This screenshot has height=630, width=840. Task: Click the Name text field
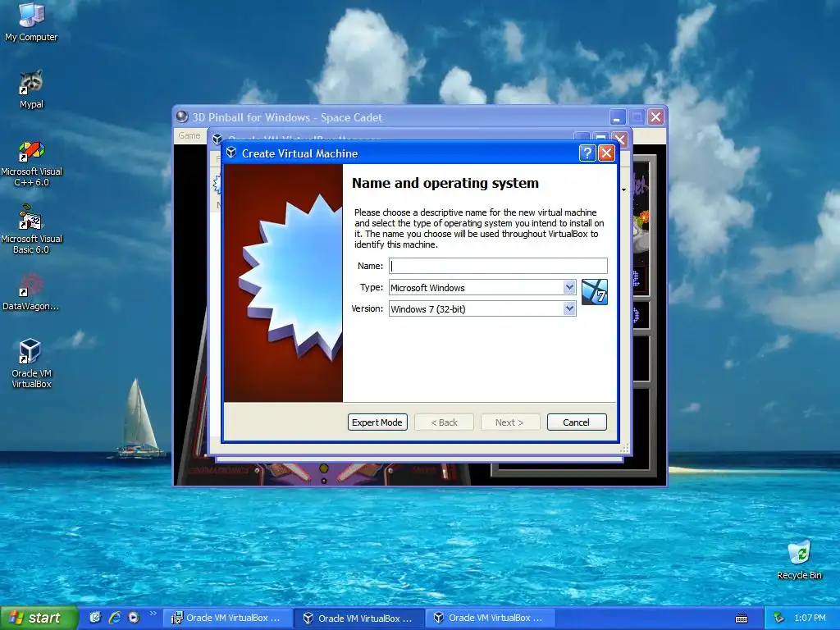coord(498,266)
